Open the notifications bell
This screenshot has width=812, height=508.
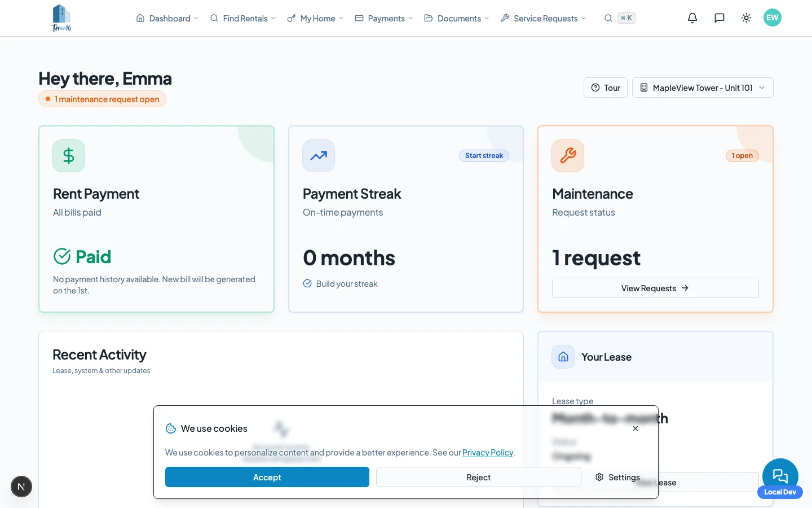pyautogui.click(x=692, y=18)
